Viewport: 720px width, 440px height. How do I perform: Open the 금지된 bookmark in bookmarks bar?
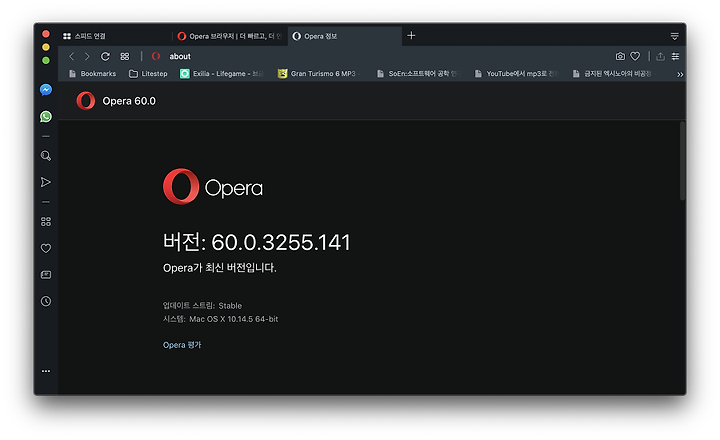click(613, 74)
